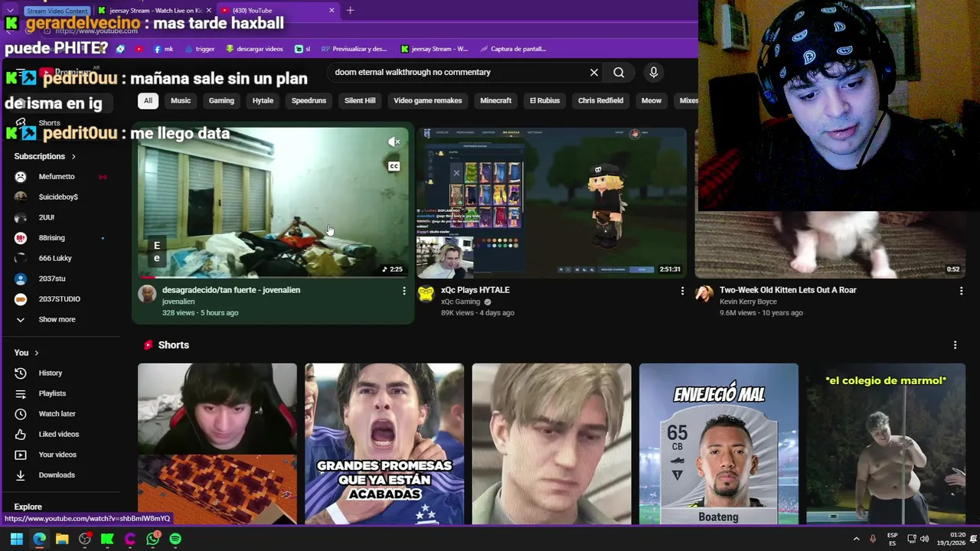Expand the You section chevron
Screen dimensions: 980x551
coord(36,353)
